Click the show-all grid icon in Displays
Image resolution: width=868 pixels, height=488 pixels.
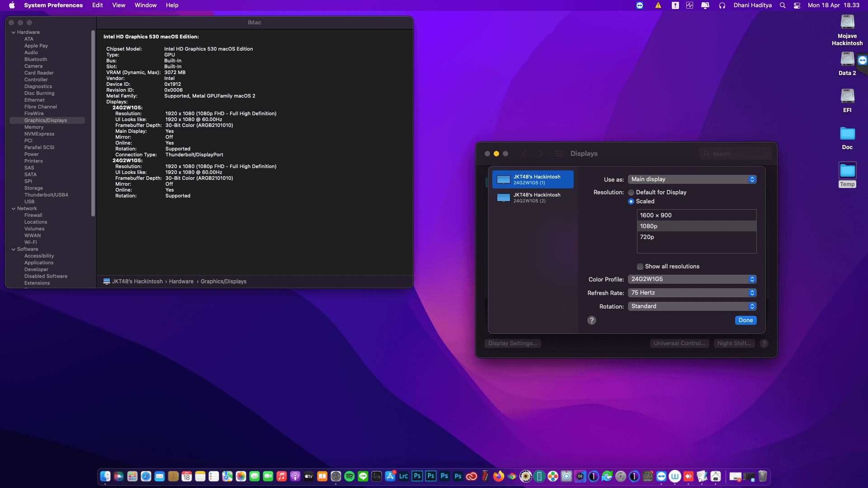pyautogui.click(x=559, y=154)
